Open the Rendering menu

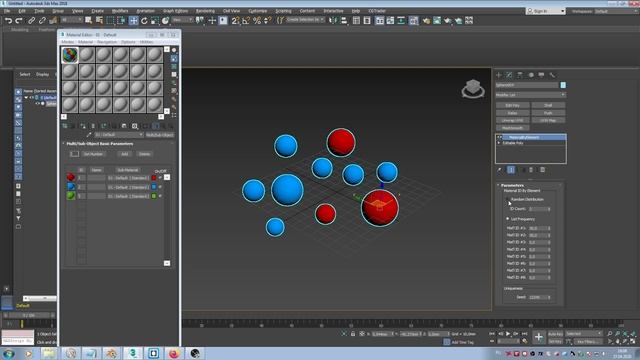point(205,11)
